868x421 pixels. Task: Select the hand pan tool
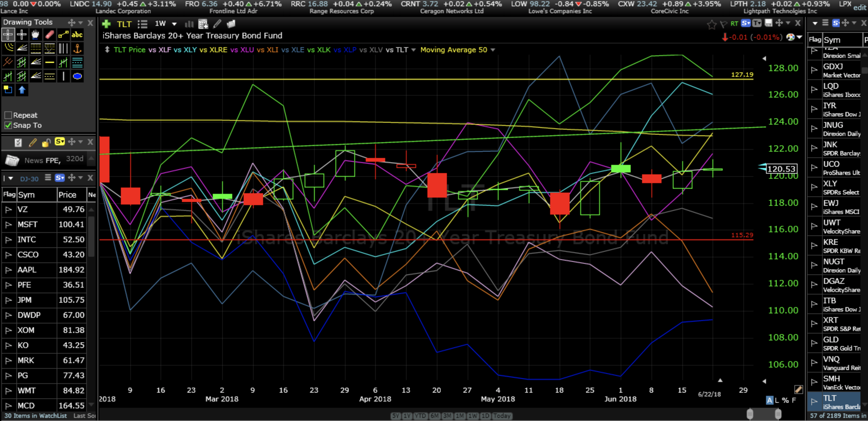(35, 34)
